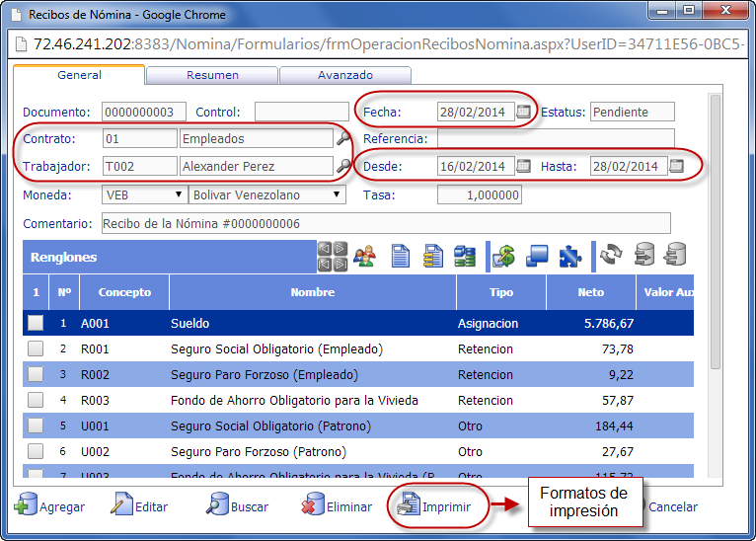This screenshot has height=541, width=756.
Task: Switch to the General tab
Action: pyautogui.click(x=79, y=75)
